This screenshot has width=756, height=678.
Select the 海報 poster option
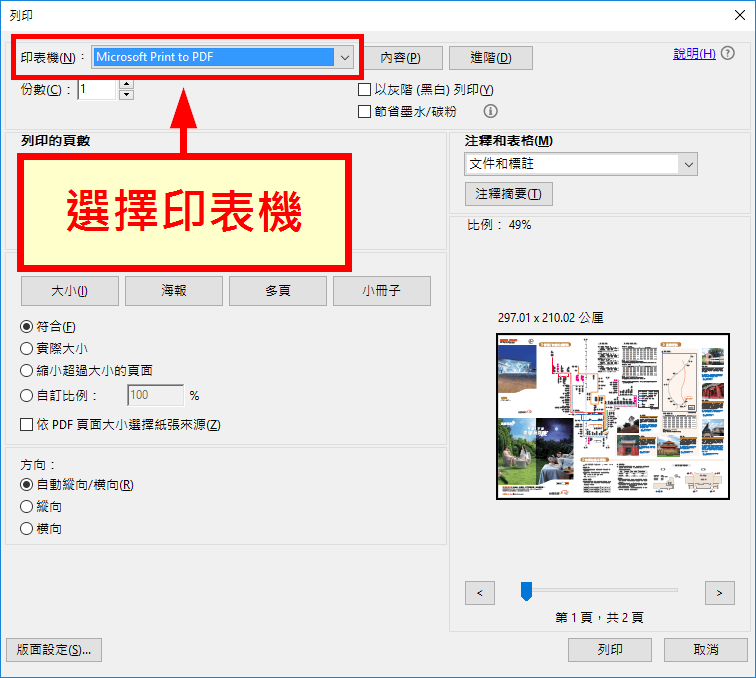click(x=174, y=291)
